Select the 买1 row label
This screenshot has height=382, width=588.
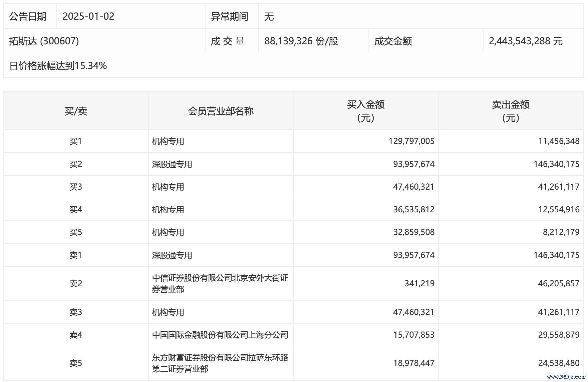76,141
